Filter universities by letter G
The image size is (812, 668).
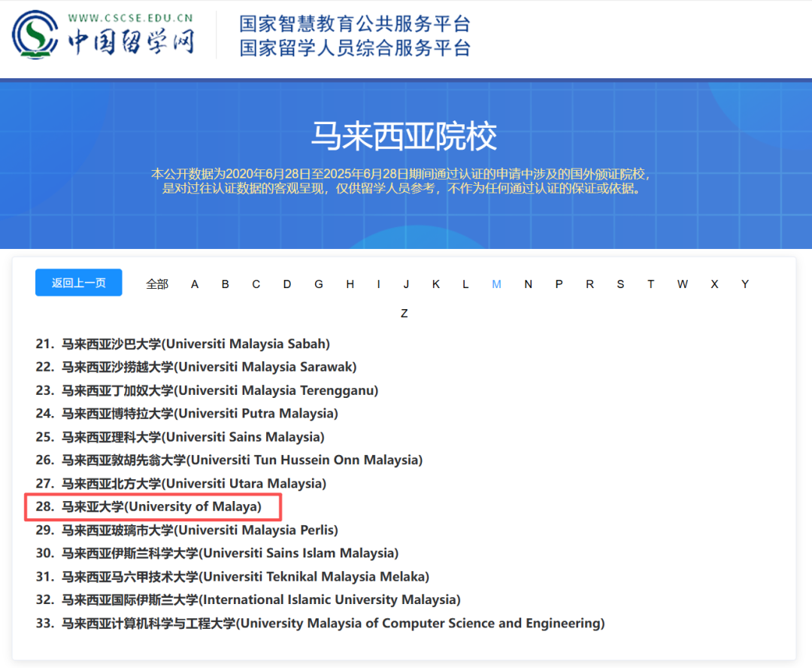(319, 284)
